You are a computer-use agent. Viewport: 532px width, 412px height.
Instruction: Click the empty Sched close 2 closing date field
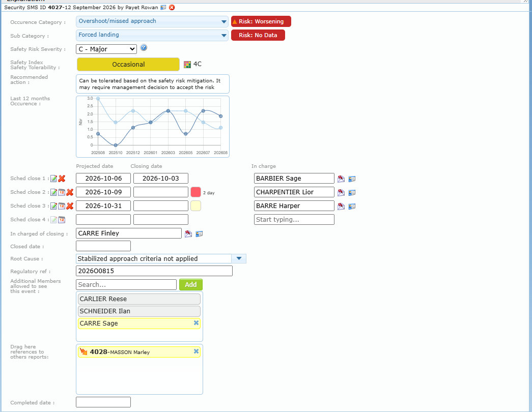click(161, 192)
